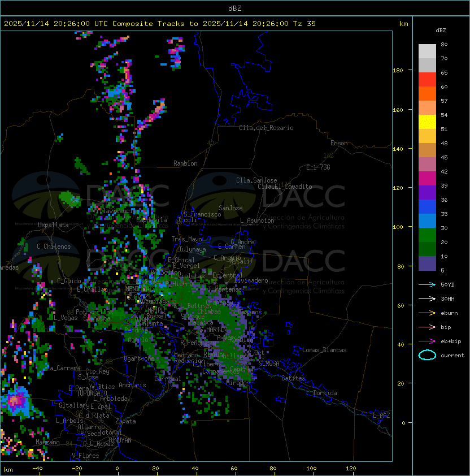Screen dimensions: 470x476
Task: Click the 180 tick on vertical axis
Action: click(x=398, y=71)
